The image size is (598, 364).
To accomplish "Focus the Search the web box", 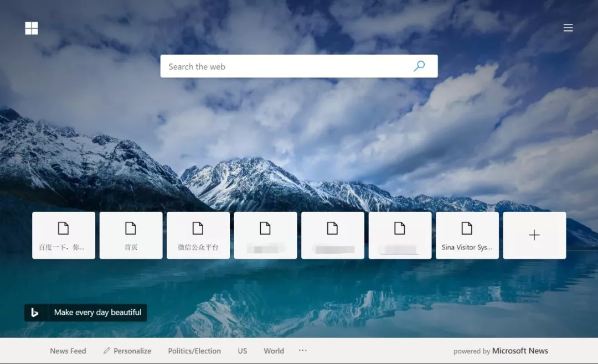I will click(x=299, y=66).
